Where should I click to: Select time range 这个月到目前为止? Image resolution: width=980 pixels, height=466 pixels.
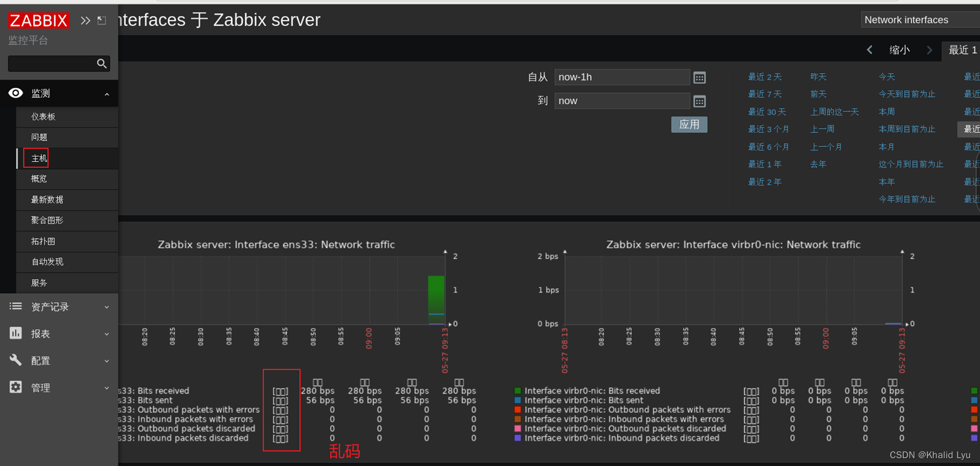(x=911, y=164)
